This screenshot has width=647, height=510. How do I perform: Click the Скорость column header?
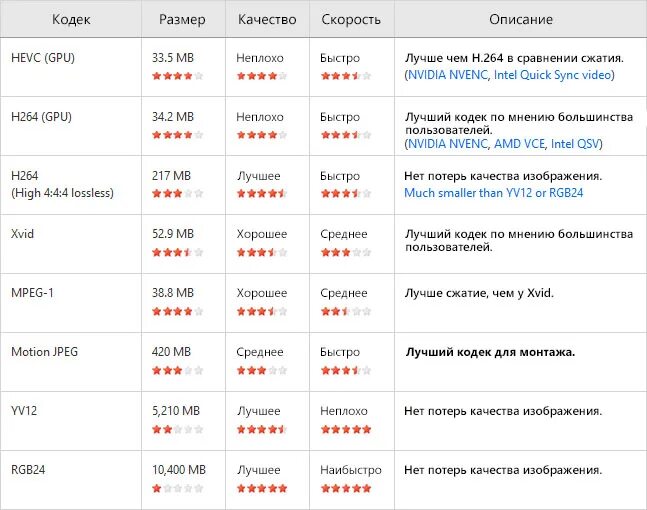(x=350, y=20)
